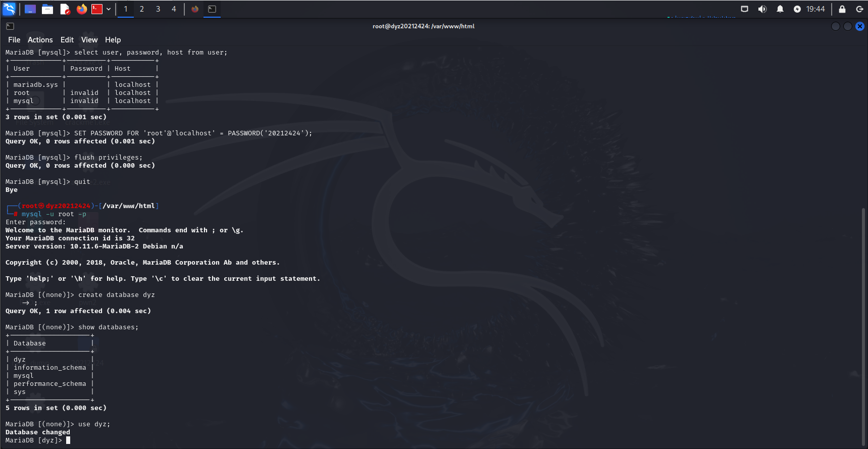
Task: Click the '/var/www/html' path in shell prompt
Action: [129, 206]
